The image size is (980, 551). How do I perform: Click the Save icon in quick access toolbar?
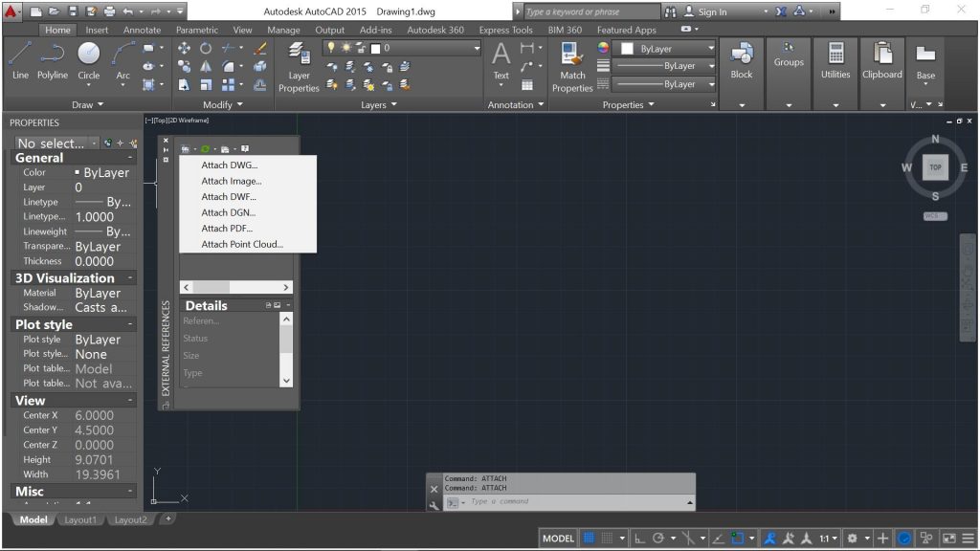coord(73,11)
